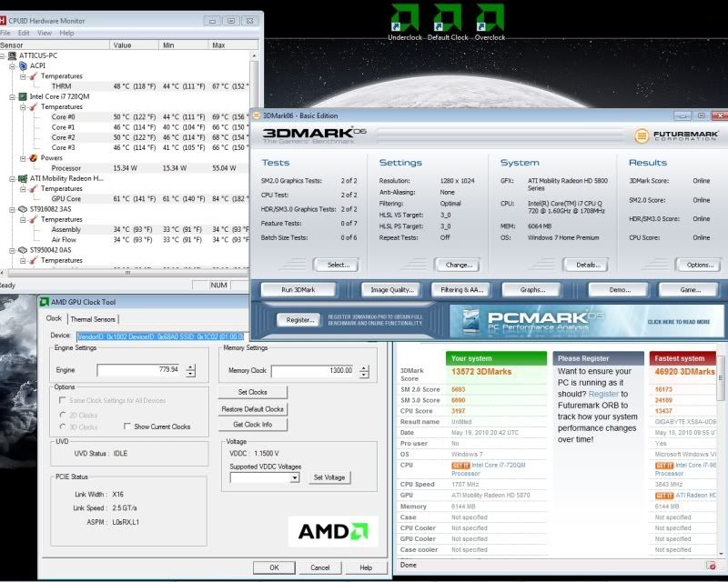Switch to the Clock tab
Viewport: 728px width, 582px height.
pos(54,318)
